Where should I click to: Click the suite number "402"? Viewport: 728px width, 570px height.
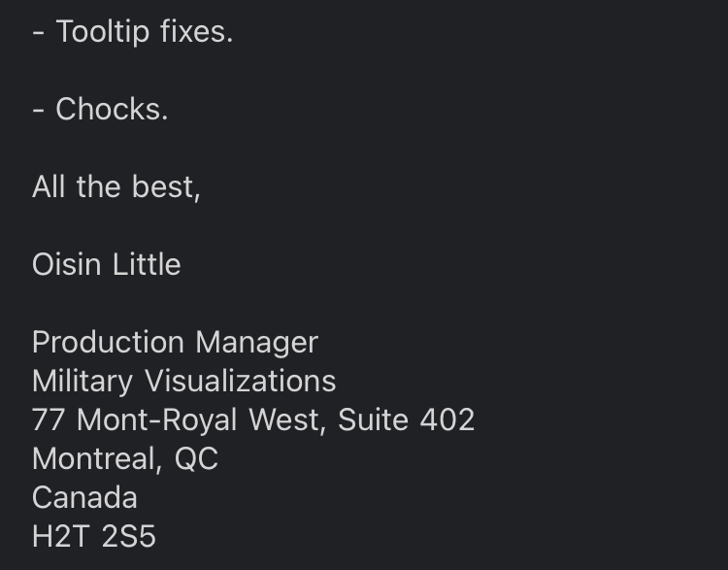[447, 419]
